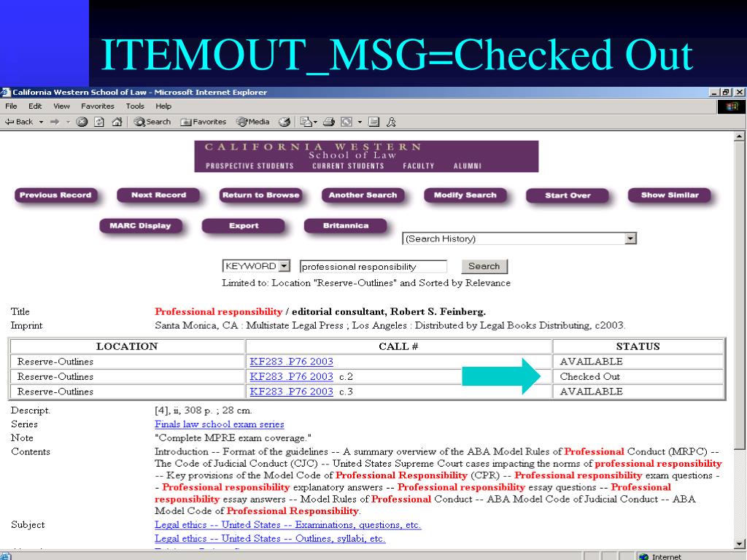Screen dimensions: 747x560
Task: Open the KF283 .P76 2003 c.2 call number link
Action: pyautogui.click(x=292, y=377)
